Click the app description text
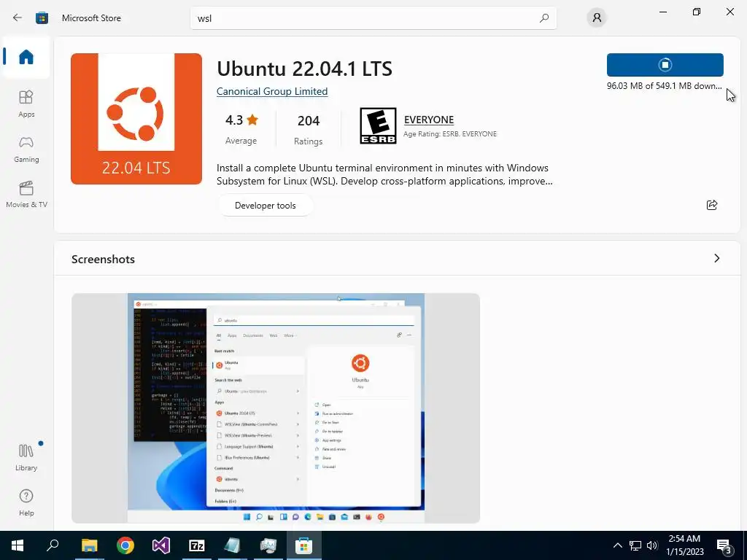747x560 pixels. (x=384, y=174)
